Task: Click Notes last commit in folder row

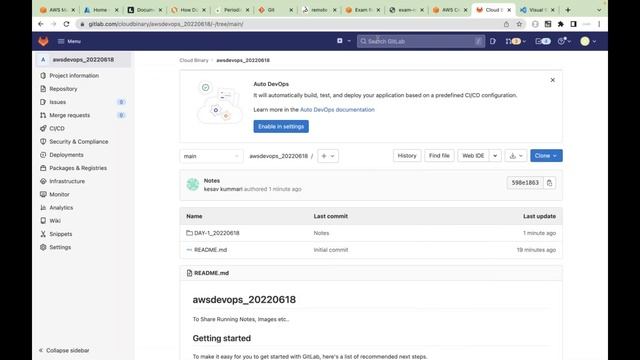Action: click(x=321, y=233)
